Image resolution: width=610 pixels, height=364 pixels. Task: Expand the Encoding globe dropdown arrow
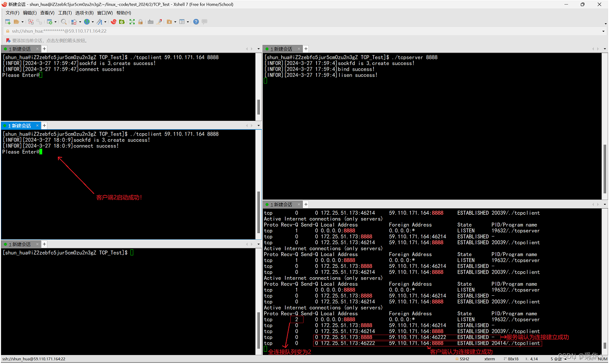pos(92,22)
